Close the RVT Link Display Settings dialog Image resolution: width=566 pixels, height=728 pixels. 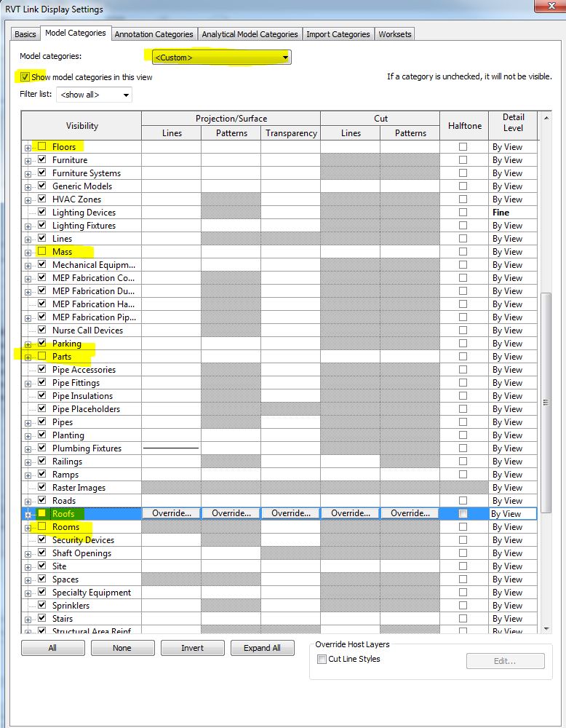pos(551,6)
